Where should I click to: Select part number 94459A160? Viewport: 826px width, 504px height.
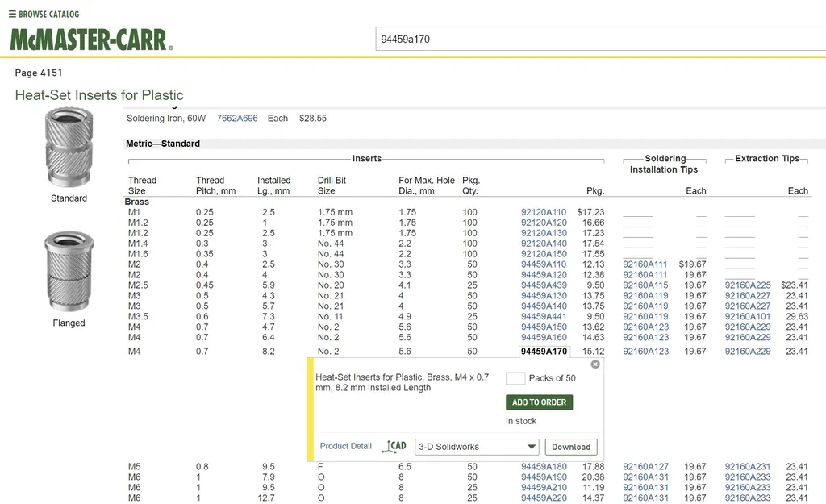[544, 337]
